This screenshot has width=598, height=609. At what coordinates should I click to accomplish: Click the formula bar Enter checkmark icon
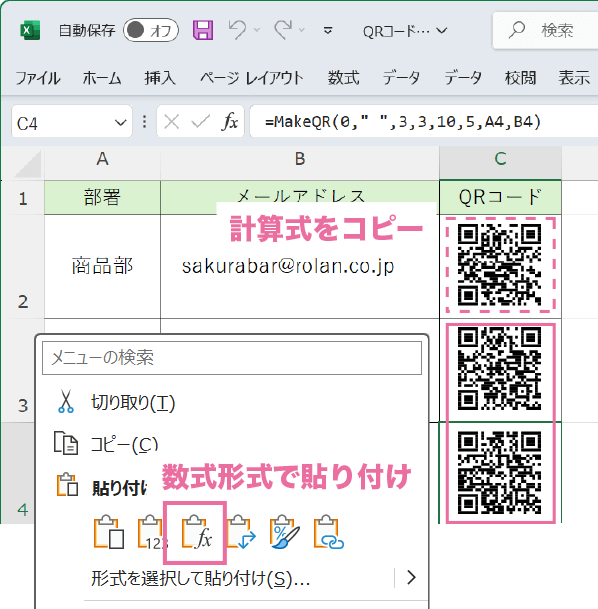click(200, 122)
